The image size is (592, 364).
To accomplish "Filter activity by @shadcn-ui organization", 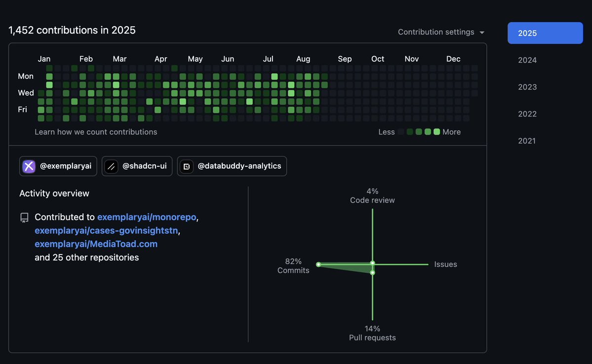I will click(x=137, y=166).
